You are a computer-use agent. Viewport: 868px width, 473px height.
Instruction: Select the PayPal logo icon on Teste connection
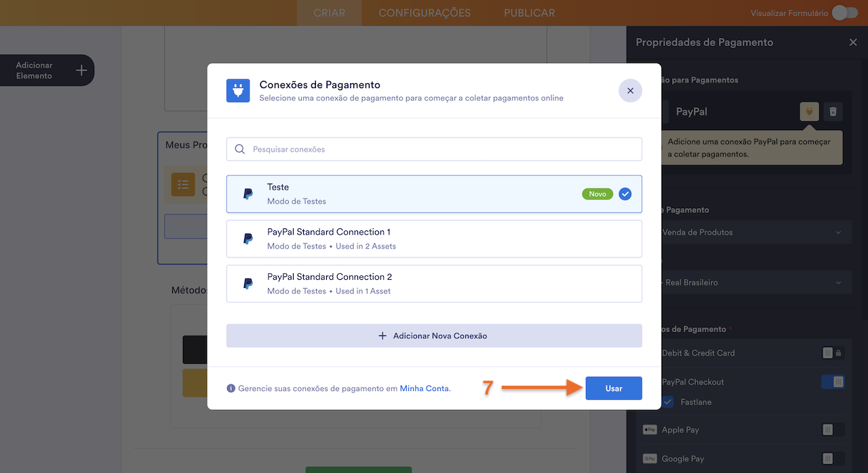click(248, 193)
